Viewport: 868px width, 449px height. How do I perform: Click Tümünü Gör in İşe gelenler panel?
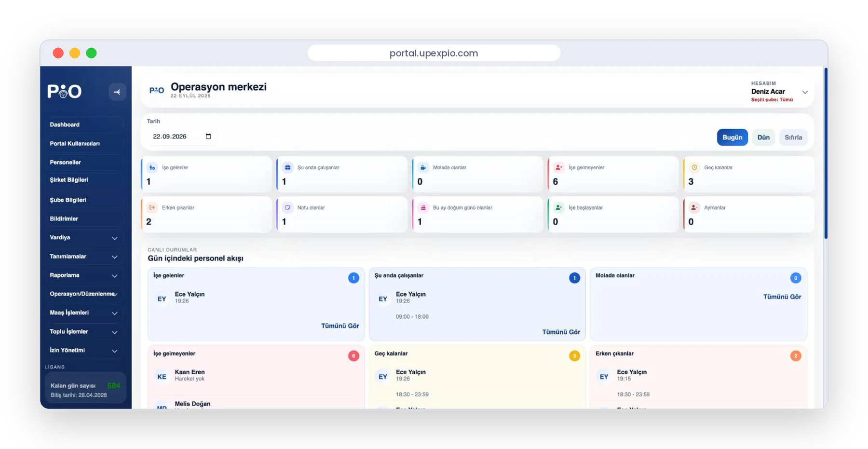point(340,326)
